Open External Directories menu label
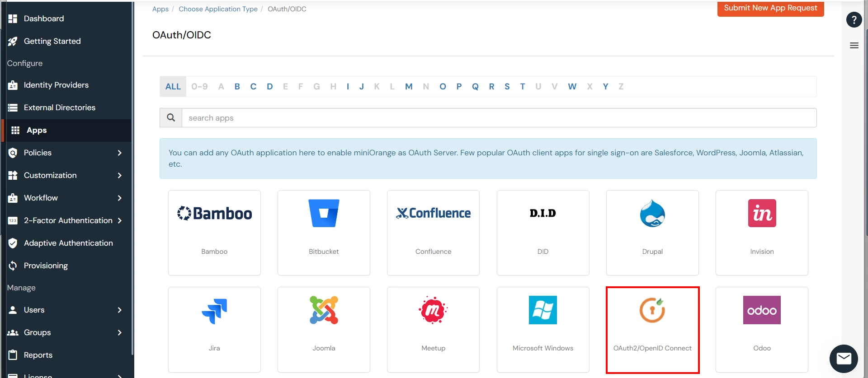This screenshot has width=868, height=378. 60,107
